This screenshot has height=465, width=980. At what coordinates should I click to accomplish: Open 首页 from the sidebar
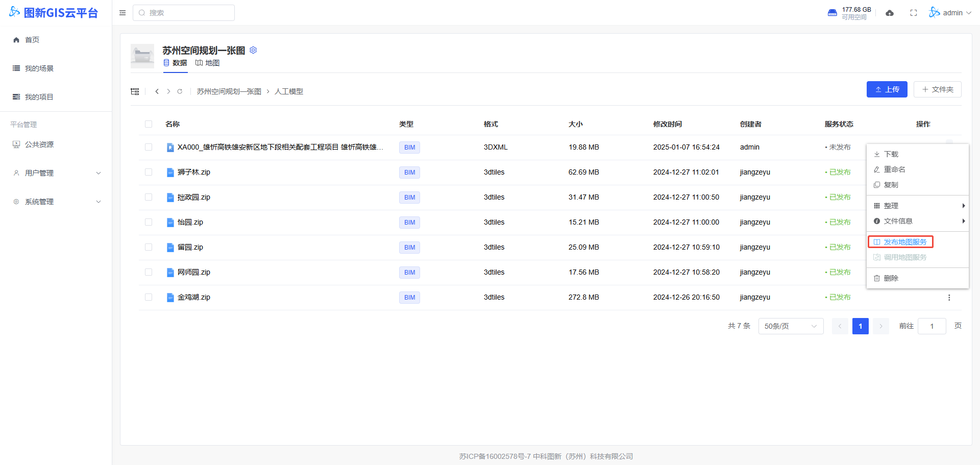click(56, 40)
